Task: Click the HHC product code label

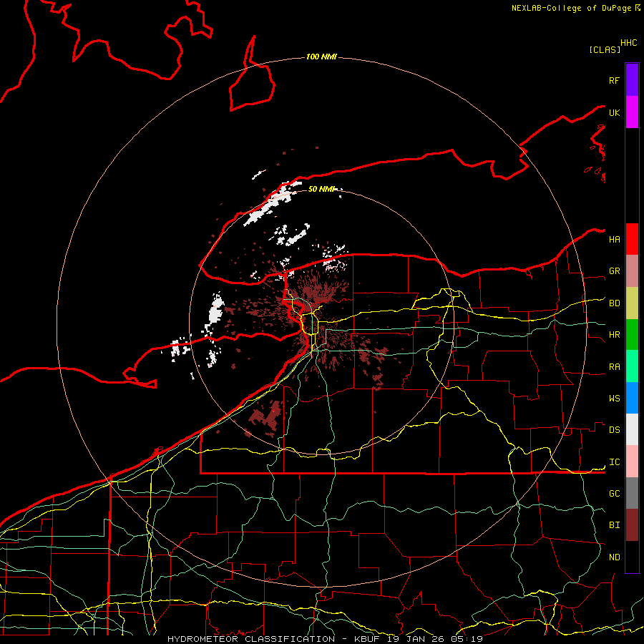Action: click(x=628, y=43)
